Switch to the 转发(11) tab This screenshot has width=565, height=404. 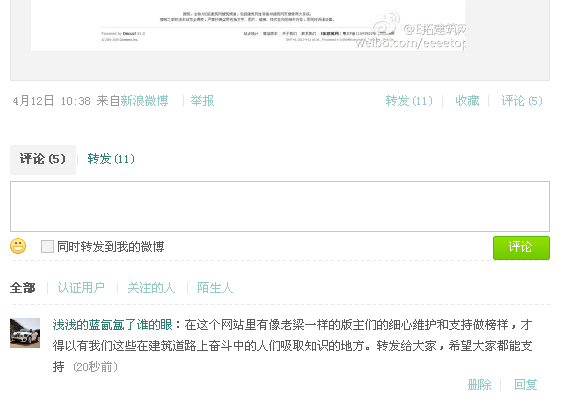point(111,159)
